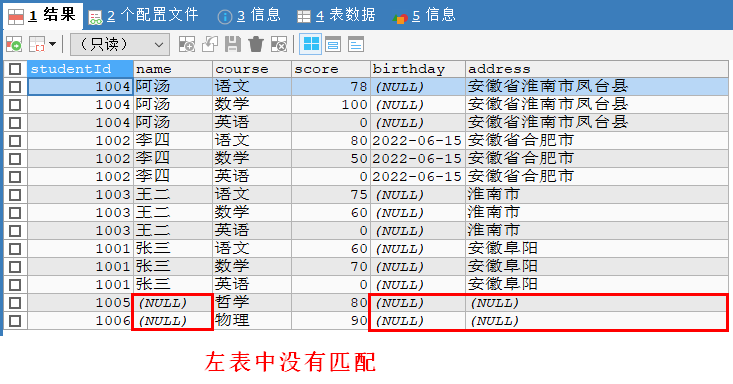733x384 pixels.
Task: Click the cancel changes icon
Action: 279,44
